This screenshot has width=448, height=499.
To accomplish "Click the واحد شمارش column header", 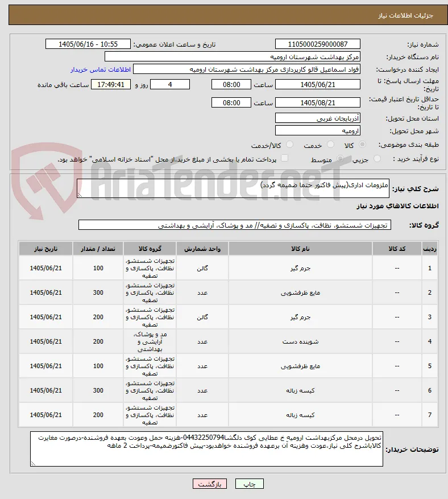I will coord(202,249).
